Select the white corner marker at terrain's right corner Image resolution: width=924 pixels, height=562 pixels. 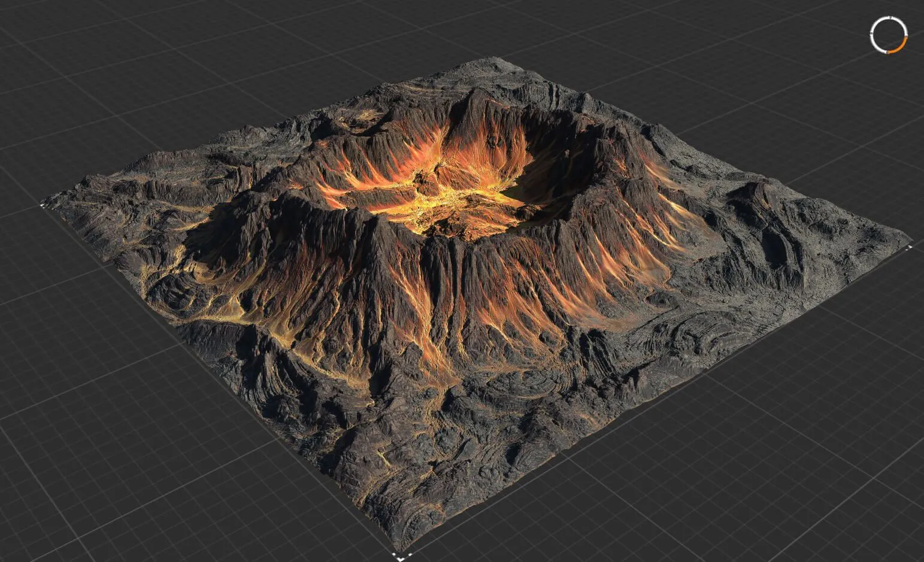pyautogui.click(x=909, y=247)
